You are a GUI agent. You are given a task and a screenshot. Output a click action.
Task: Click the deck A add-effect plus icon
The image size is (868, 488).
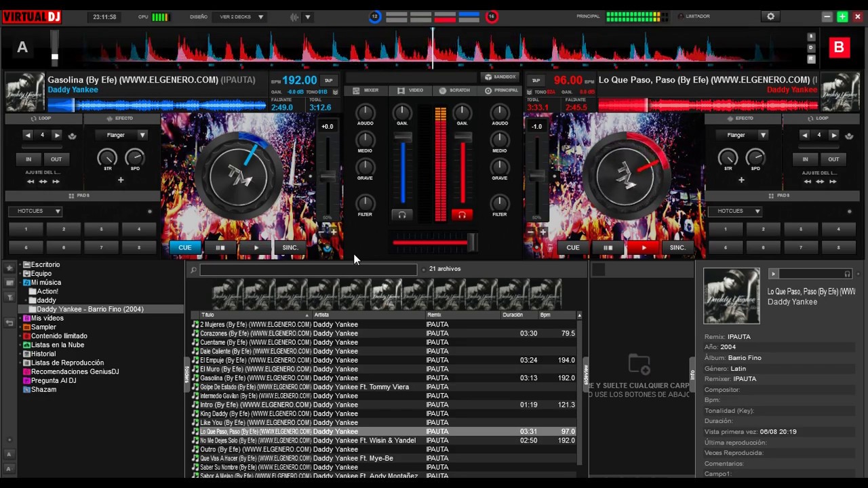121,180
